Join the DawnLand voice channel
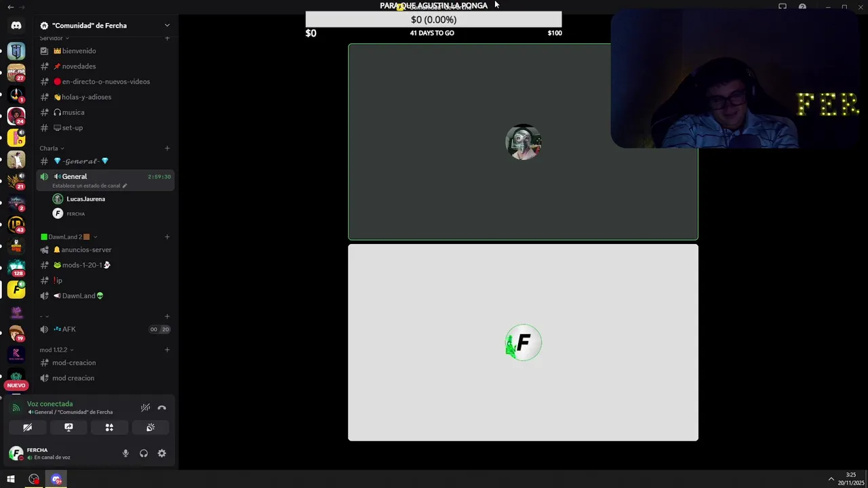868x488 pixels. pos(105,296)
